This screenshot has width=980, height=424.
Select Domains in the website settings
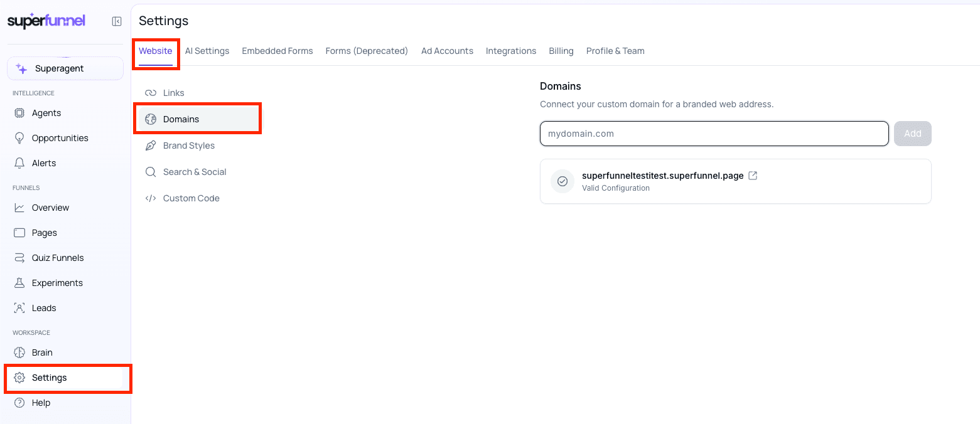[198, 119]
